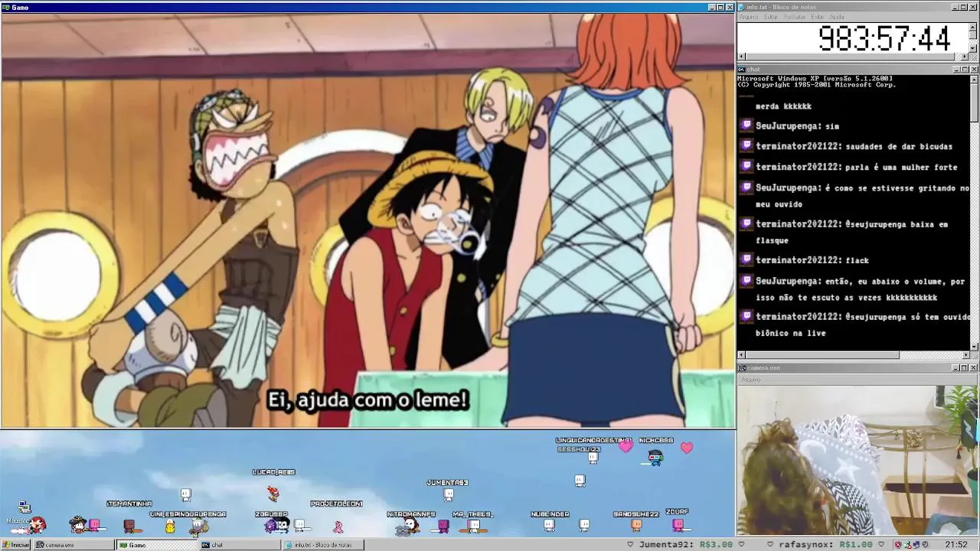Open the Ajuda menu in Bloco de notas

(x=837, y=17)
